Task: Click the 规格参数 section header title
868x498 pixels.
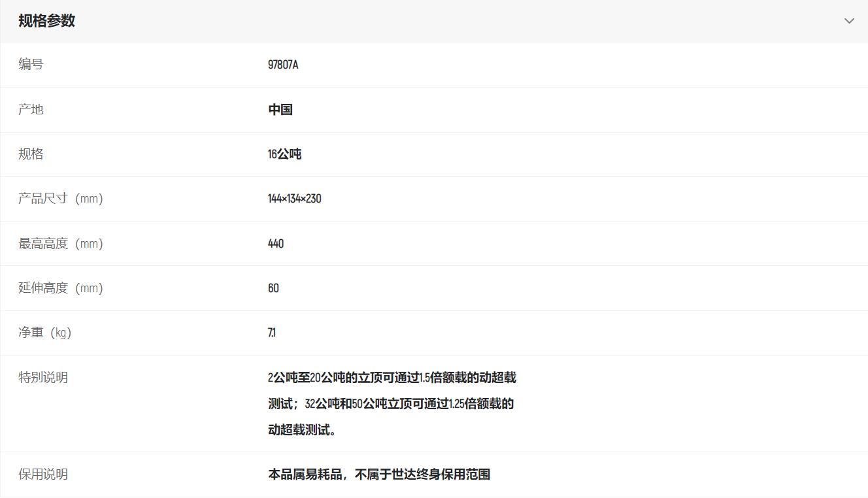Action: pyautogui.click(x=46, y=21)
